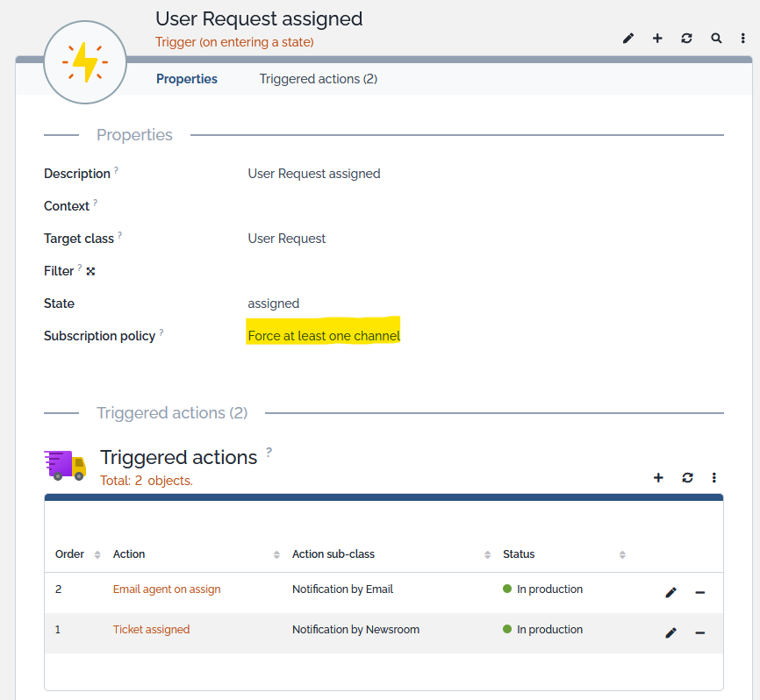Open Triggered actions list three-dot menu

[714, 478]
